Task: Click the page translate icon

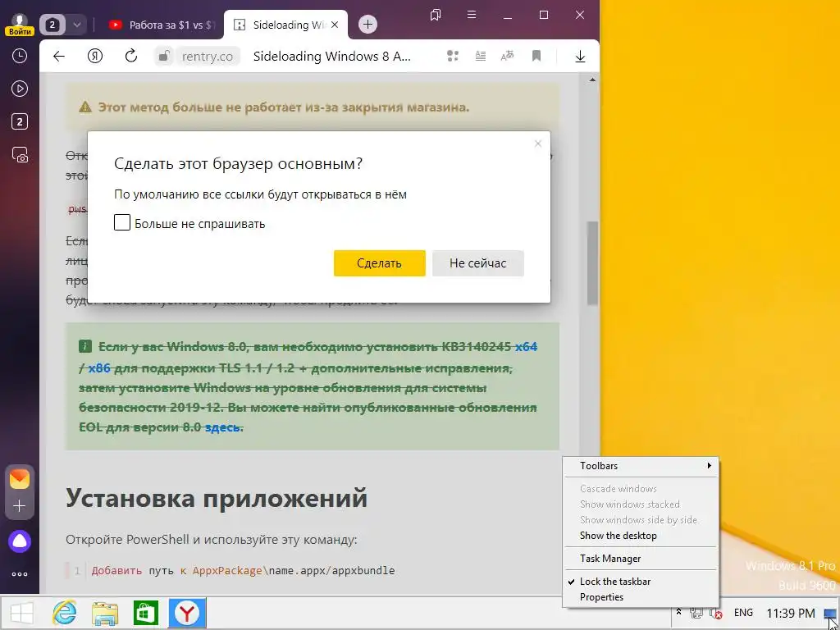Action: point(507,57)
